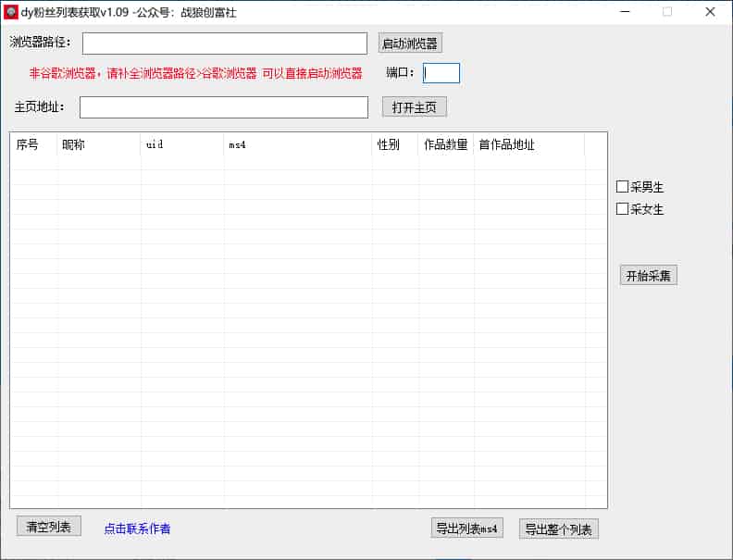
Task: Click the 首作品地址 column header
Action: click(528, 144)
